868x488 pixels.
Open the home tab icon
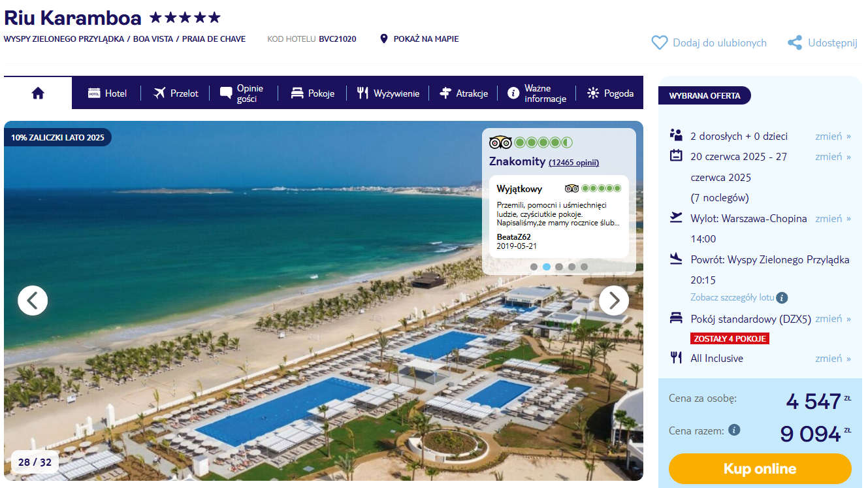(x=38, y=93)
